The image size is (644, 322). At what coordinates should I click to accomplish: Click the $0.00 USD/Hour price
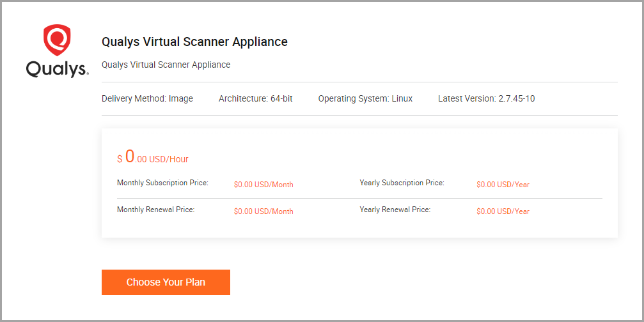tap(153, 158)
